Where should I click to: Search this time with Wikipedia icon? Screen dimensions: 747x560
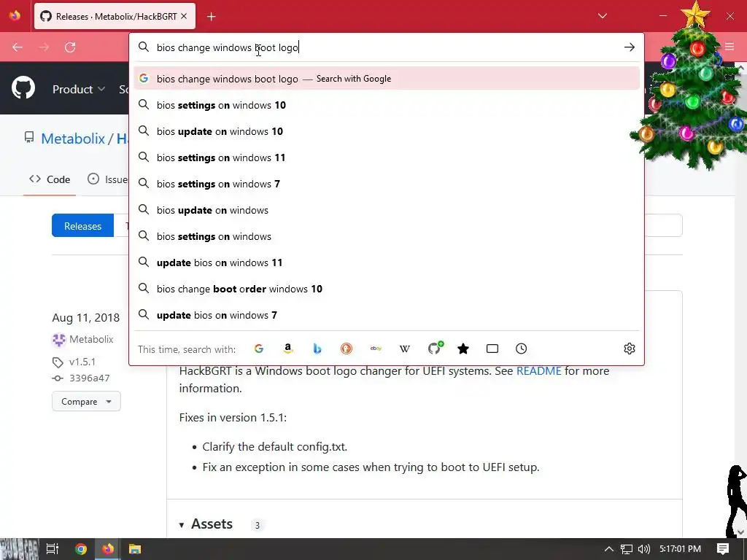pyautogui.click(x=404, y=349)
